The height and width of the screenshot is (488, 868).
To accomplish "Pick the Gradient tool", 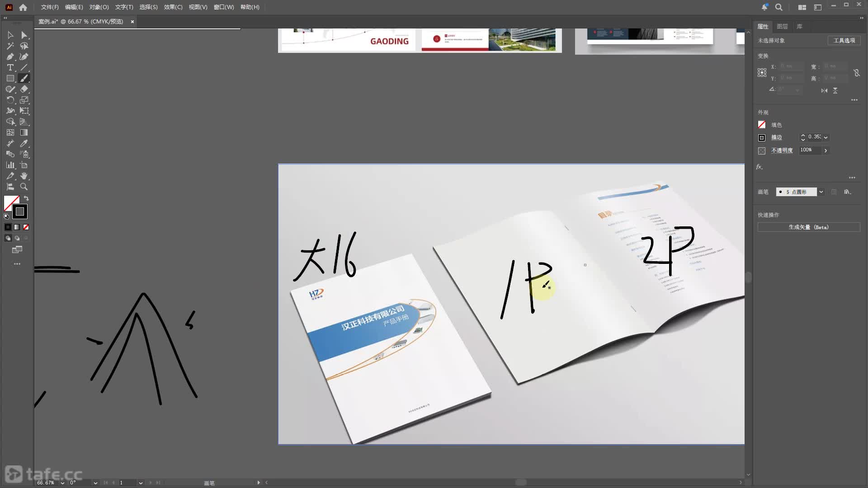I will pos(24,133).
